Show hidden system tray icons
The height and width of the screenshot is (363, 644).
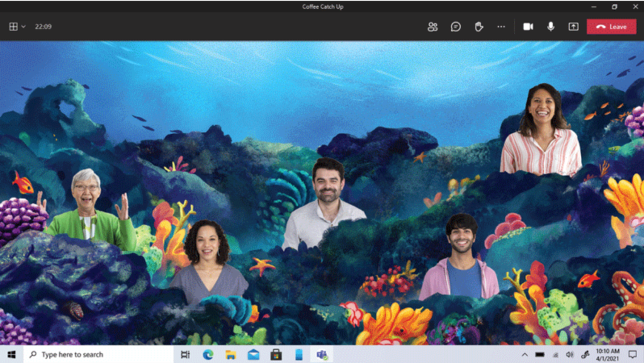[524, 355]
